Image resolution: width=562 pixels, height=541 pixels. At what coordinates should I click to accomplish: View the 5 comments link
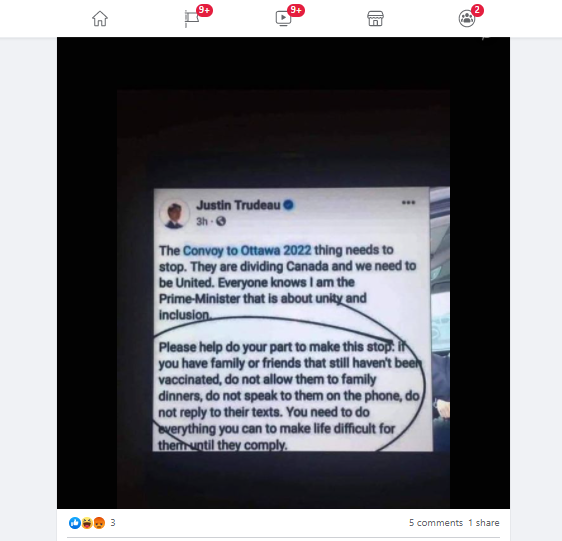click(x=436, y=523)
